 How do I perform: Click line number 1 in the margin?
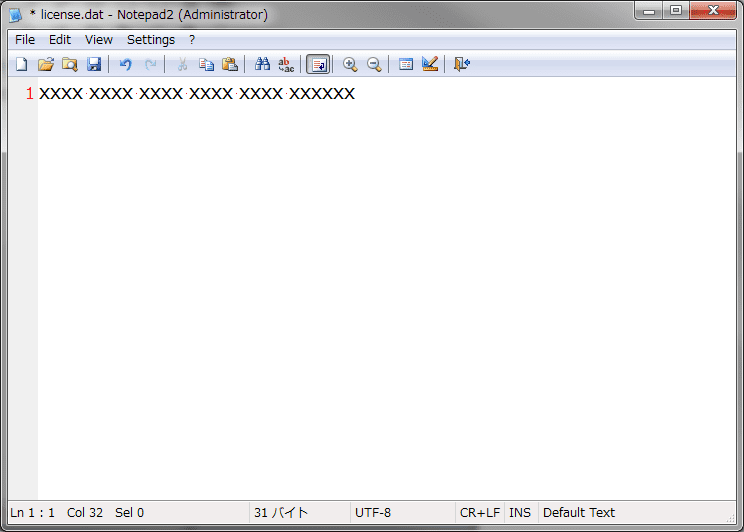29,93
